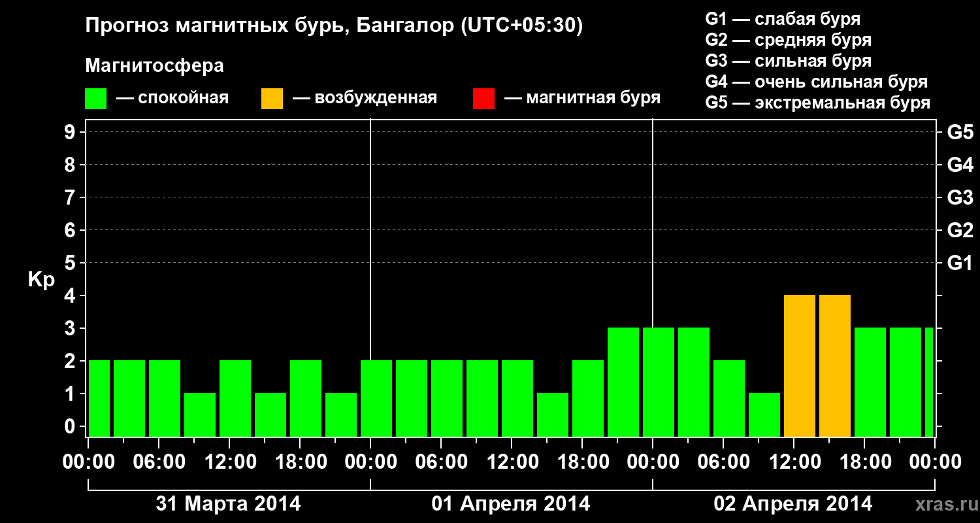Click the orange bar ending at 18:00, 02 Апреля
980x523 pixels.
(835, 365)
